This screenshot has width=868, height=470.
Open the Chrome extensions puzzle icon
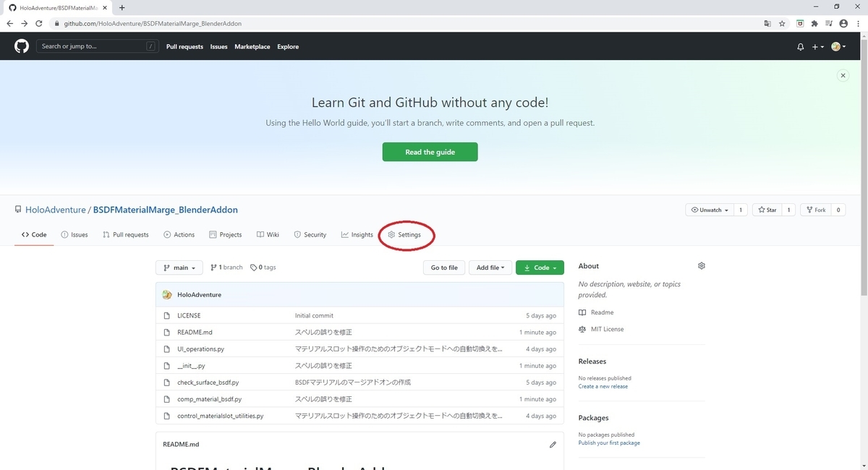click(814, 23)
